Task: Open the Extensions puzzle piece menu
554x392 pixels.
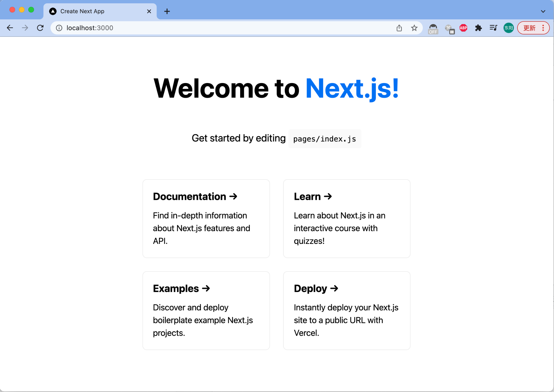Action: [x=478, y=28]
